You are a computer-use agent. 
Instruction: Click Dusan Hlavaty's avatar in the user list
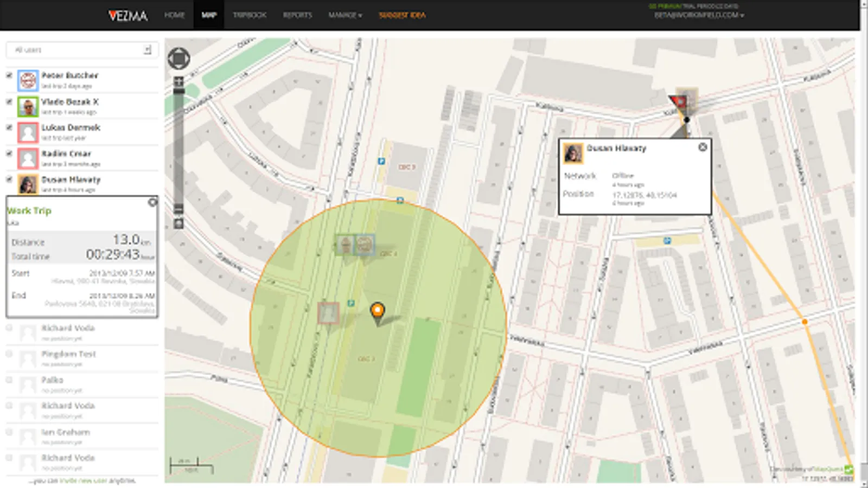coord(28,184)
